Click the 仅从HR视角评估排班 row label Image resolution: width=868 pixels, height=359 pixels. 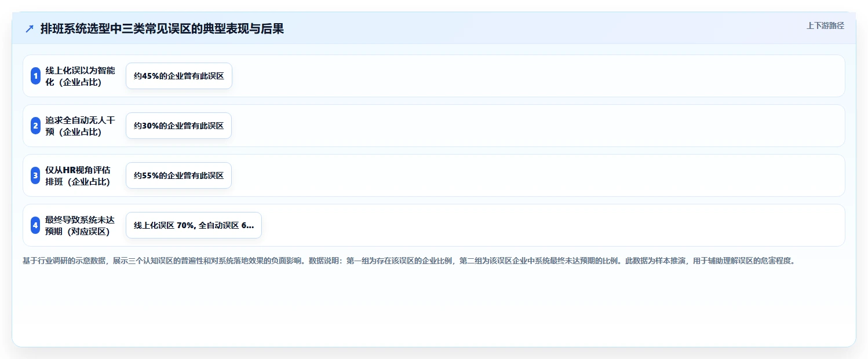(x=78, y=175)
